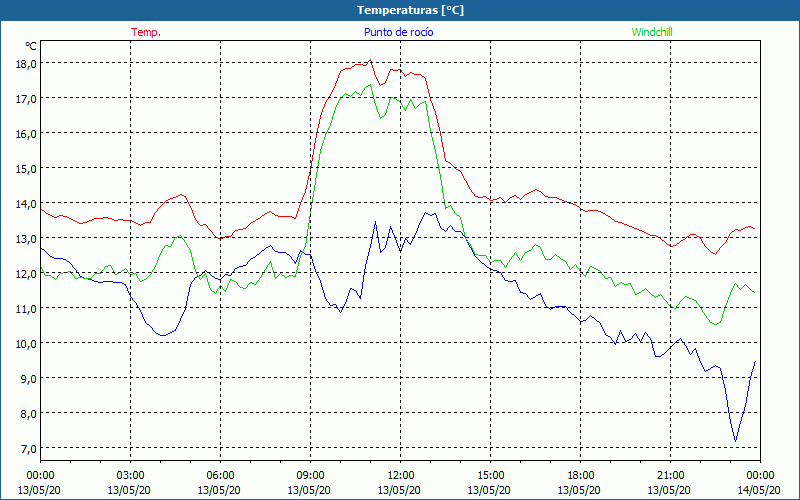Click the 7,0 y-axis value
This screenshot has height=500, width=800.
click(x=28, y=448)
